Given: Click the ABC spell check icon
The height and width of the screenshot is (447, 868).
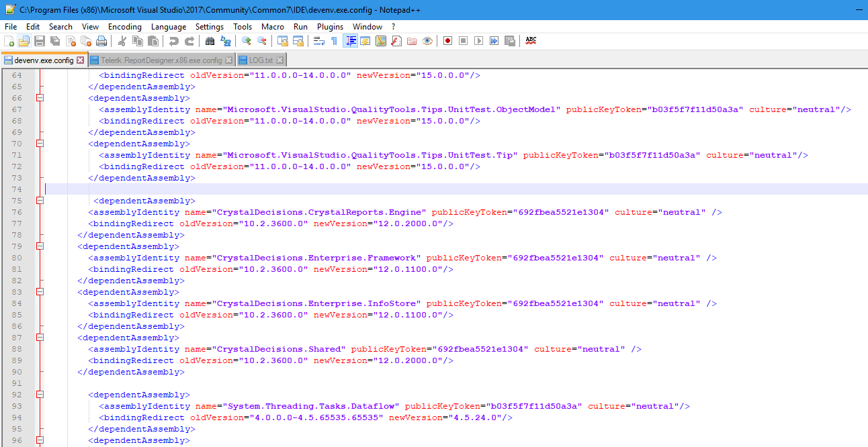Looking at the screenshot, I should (x=531, y=41).
